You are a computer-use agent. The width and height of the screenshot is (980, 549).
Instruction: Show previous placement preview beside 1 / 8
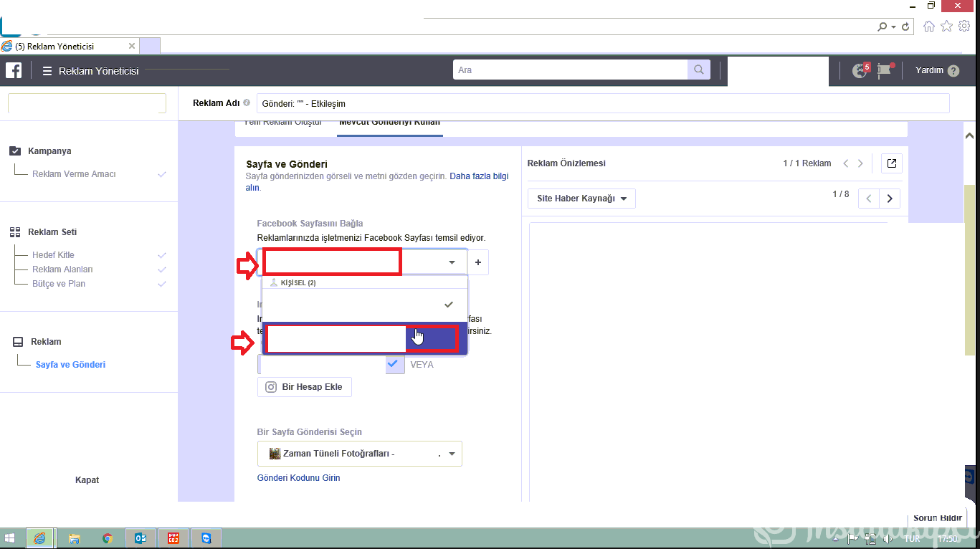pyautogui.click(x=868, y=199)
